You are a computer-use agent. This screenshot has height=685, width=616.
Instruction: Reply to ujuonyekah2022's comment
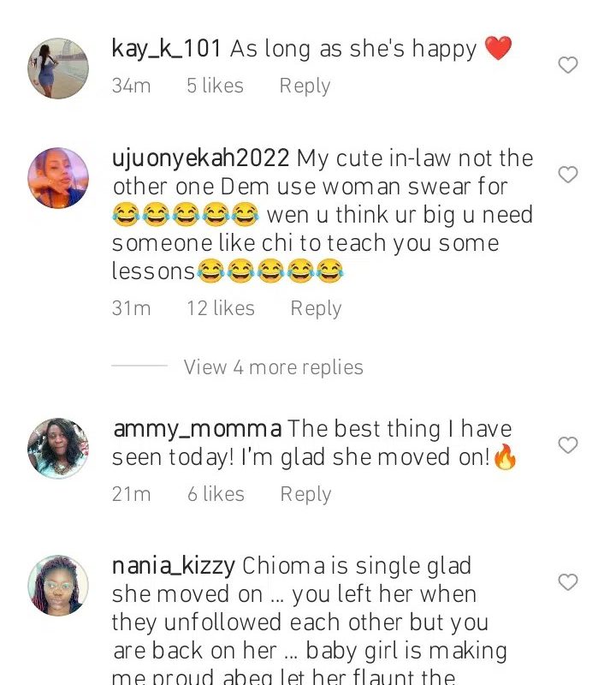(x=316, y=308)
